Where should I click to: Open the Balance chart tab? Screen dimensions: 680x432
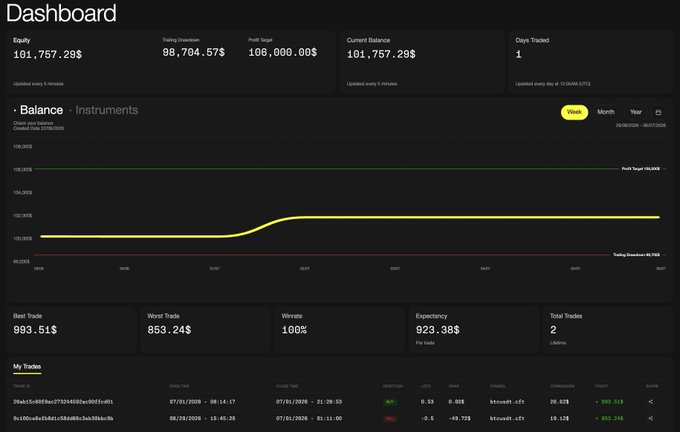click(x=41, y=110)
